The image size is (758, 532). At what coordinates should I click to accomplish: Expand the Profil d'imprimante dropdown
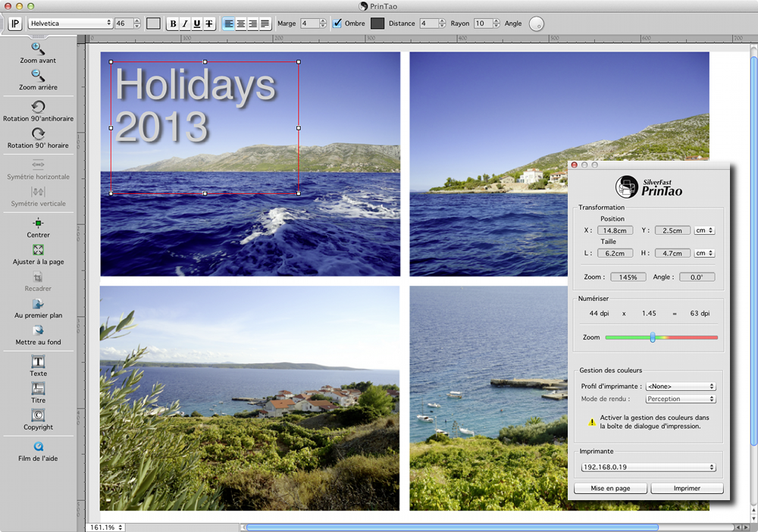tap(680, 386)
